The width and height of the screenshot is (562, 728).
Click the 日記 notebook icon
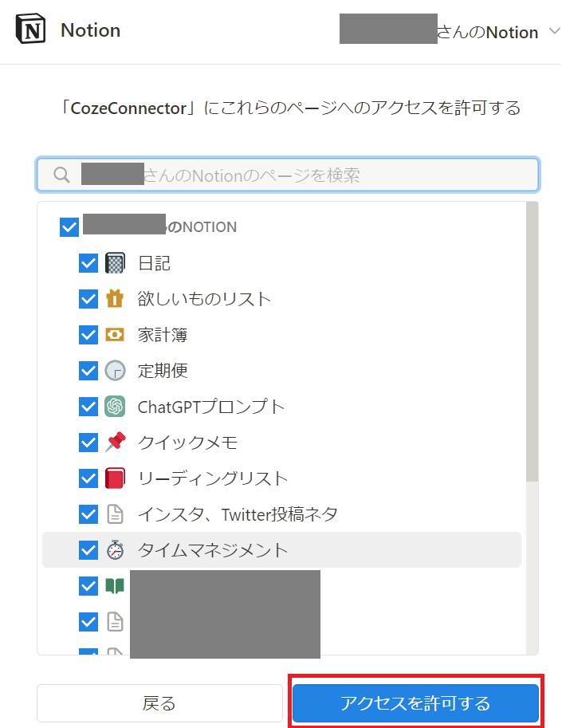point(115,263)
